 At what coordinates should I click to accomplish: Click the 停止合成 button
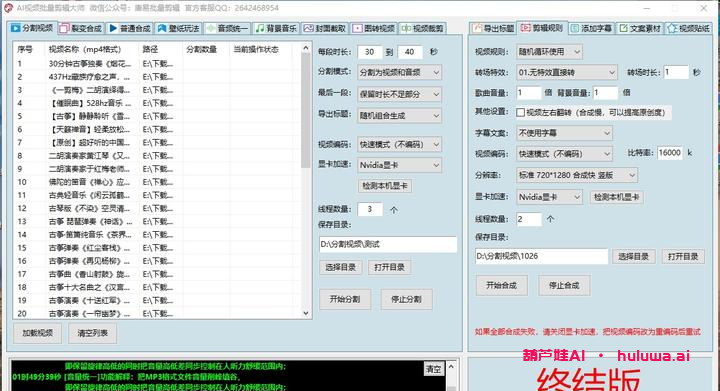pos(564,285)
